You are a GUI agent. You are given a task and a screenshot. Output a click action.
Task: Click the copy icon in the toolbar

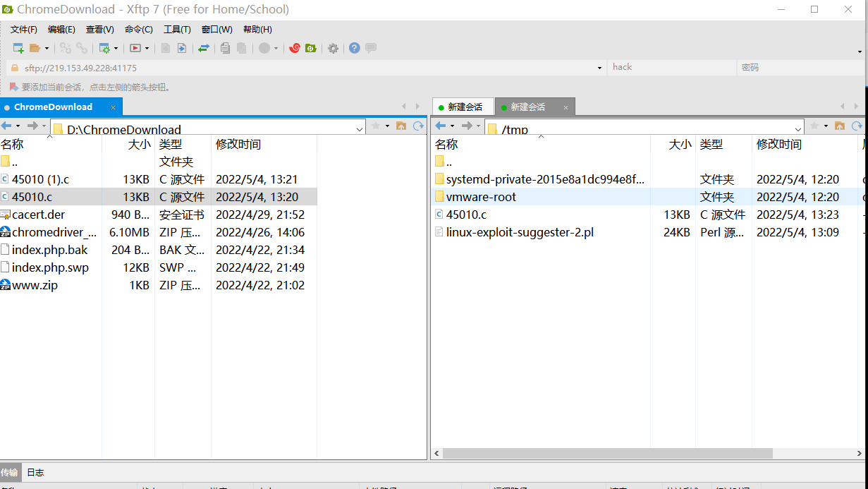225,48
